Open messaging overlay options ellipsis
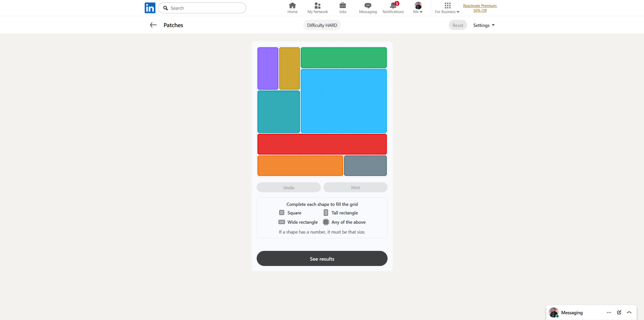The height and width of the screenshot is (320, 644). pos(609,312)
